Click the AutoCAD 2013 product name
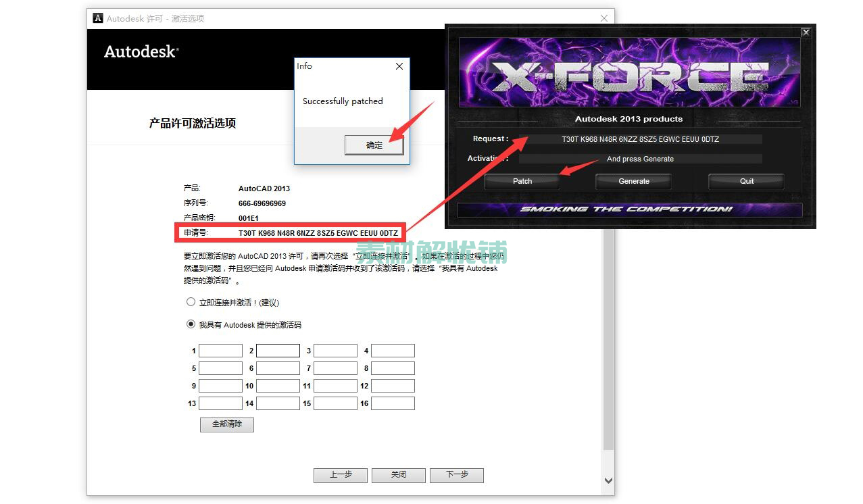Image resolution: width=863 pixels, height=504 pixels. click(x=264, y=188)
